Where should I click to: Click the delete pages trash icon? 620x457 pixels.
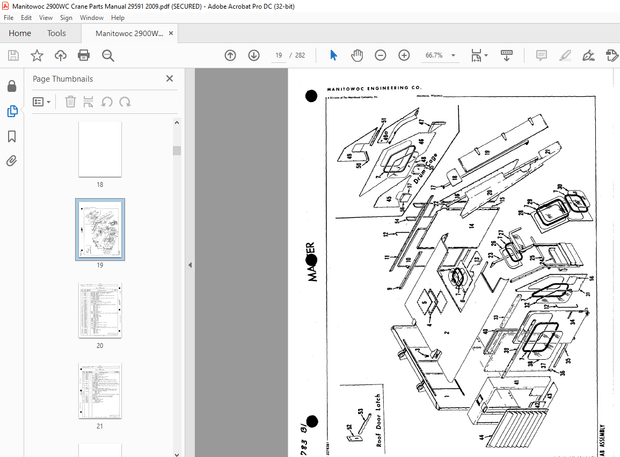(70, 102)
